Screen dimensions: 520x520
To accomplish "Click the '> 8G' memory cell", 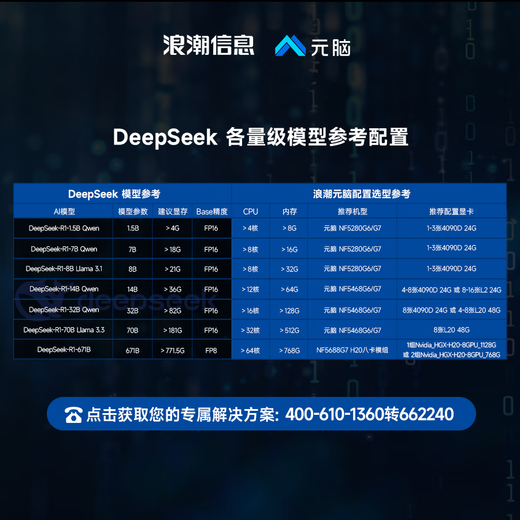I will pyautogui.click(x=289, y=228).
